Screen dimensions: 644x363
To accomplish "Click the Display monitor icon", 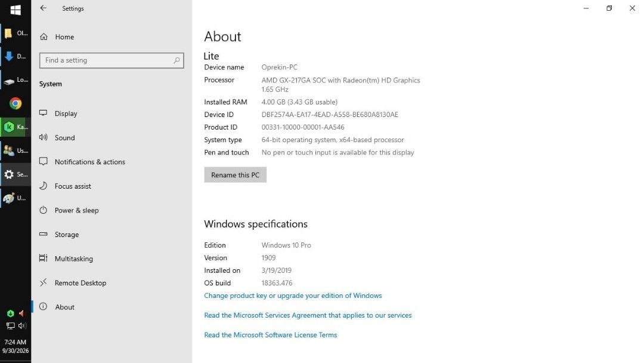I will tap(43, 113).
